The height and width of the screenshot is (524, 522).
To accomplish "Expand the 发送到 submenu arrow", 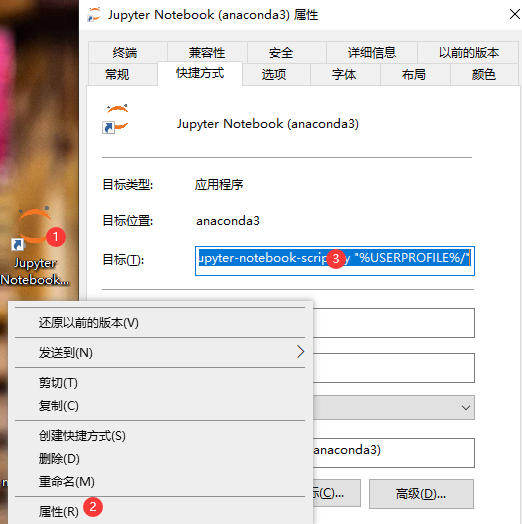I will [x=300, y=352].
